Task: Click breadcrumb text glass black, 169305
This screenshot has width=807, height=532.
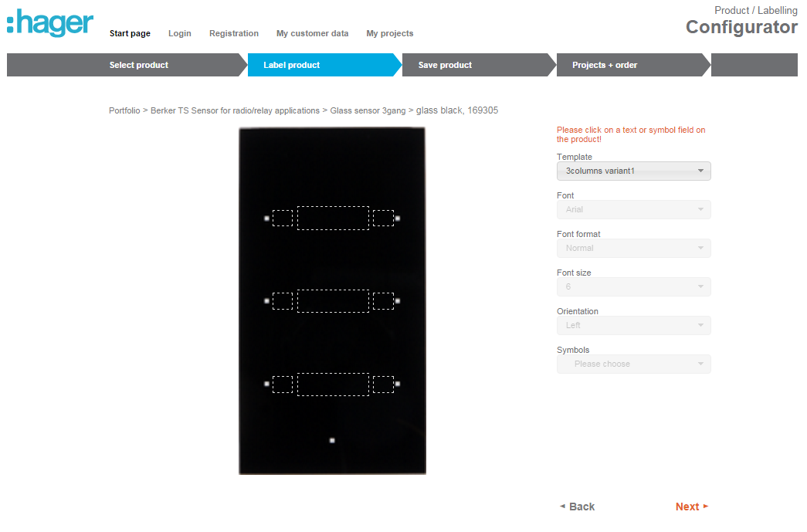Action: [x=457, y=110]
